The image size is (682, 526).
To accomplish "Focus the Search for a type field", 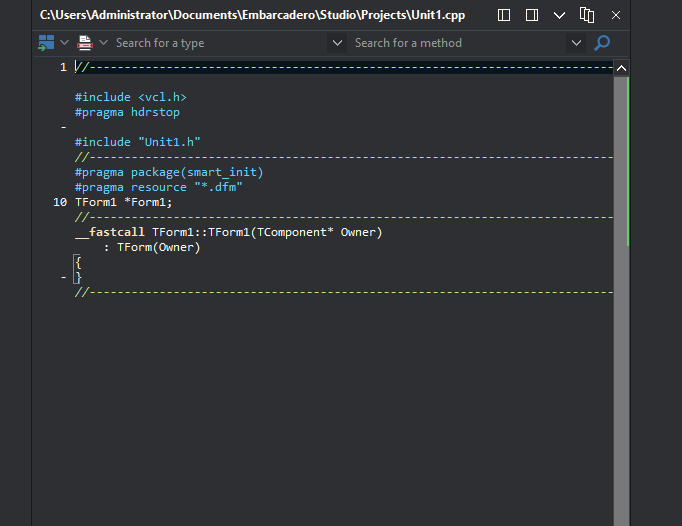I will (x=220, y=43).
